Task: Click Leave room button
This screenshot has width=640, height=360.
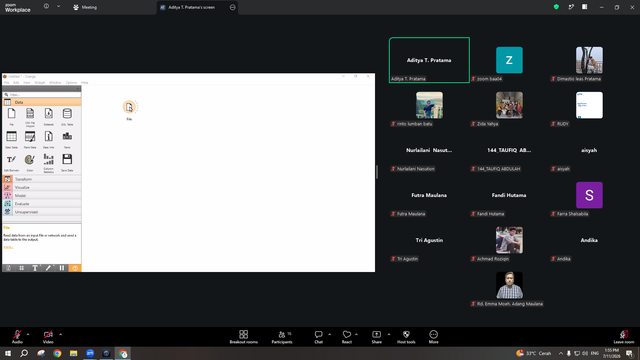Action: (x=624, y=337)
